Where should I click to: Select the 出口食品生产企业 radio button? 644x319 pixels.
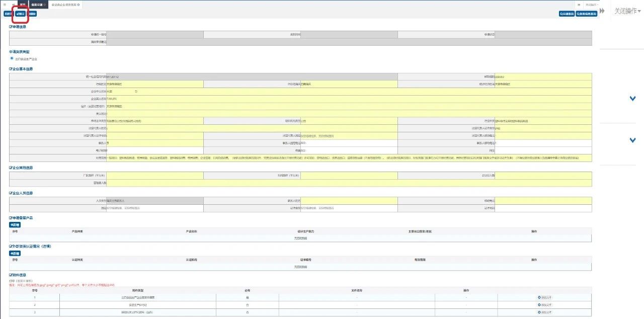tap(12, 58)
